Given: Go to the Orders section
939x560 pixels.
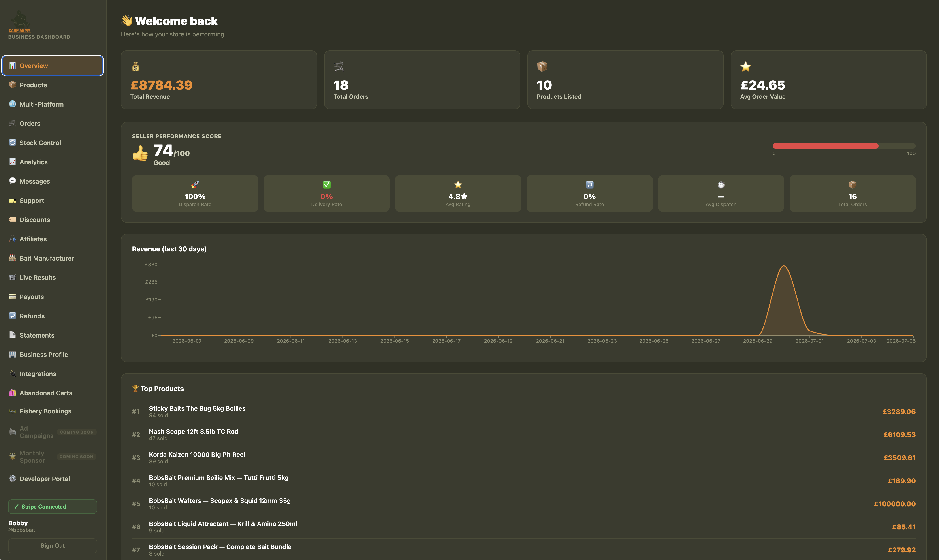Looking at the screenshot, I should coord(52,123).
